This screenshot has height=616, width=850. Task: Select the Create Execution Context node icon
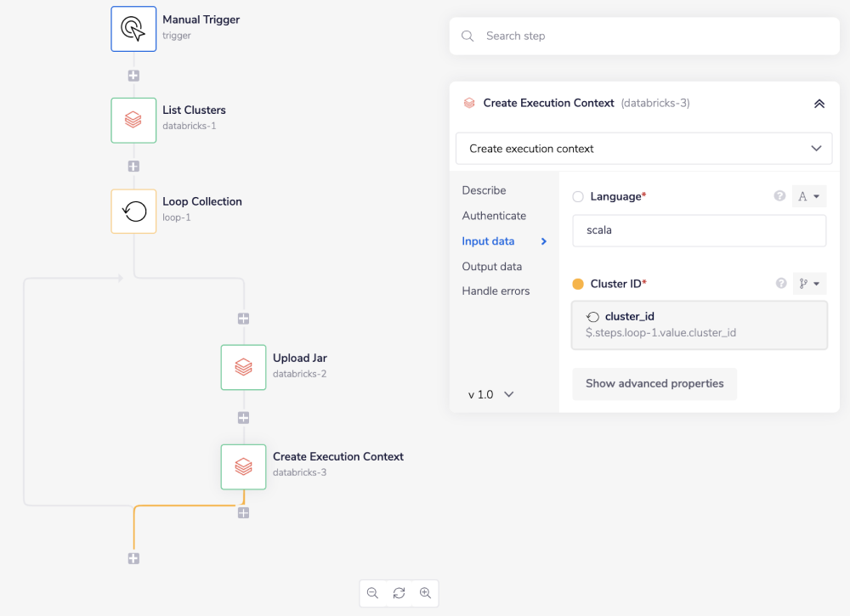coord(243,466)
